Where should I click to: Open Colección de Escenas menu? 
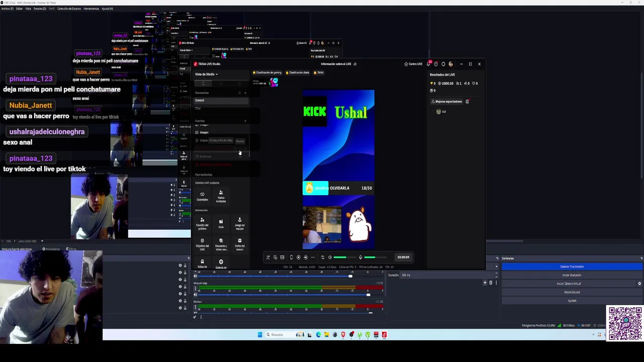[69, 9]
